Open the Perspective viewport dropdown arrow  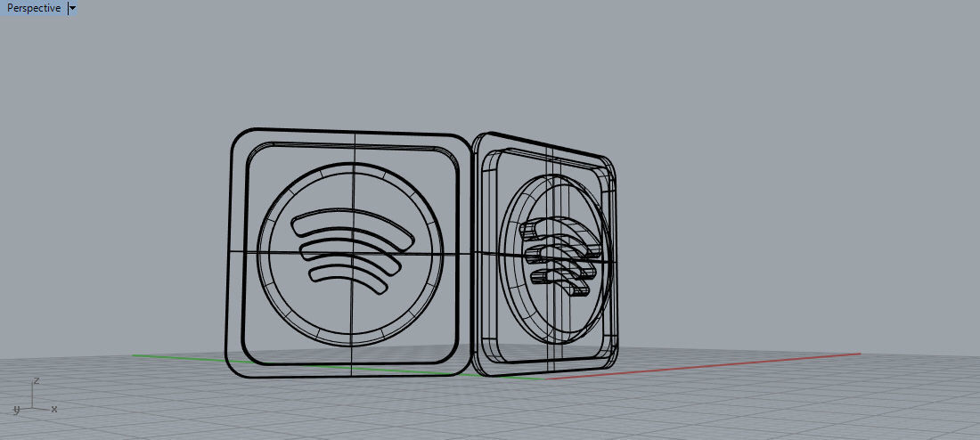coord(72,8)
